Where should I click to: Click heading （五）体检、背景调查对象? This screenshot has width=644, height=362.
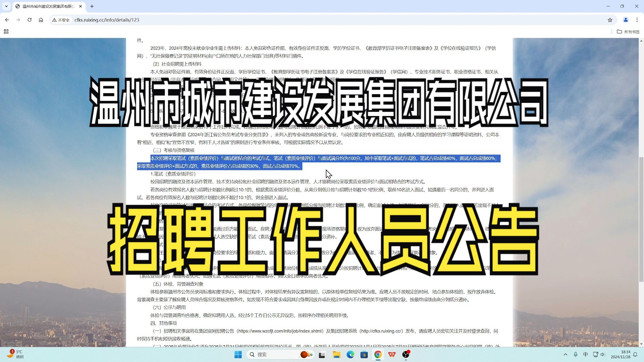tap(178, 284)
